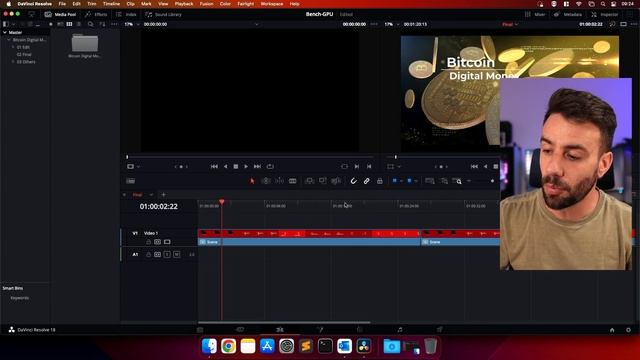Image resolution: width=640 pixels, height=360 pixels.
Task: Open the Effects panel
Action: (x=96, y=14)
